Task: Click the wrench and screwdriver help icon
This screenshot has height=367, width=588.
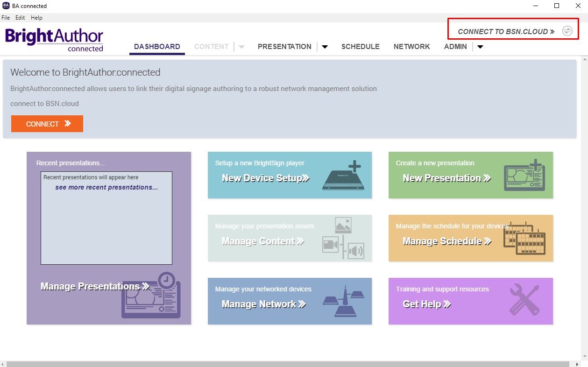Action: [x=524, y=299]
